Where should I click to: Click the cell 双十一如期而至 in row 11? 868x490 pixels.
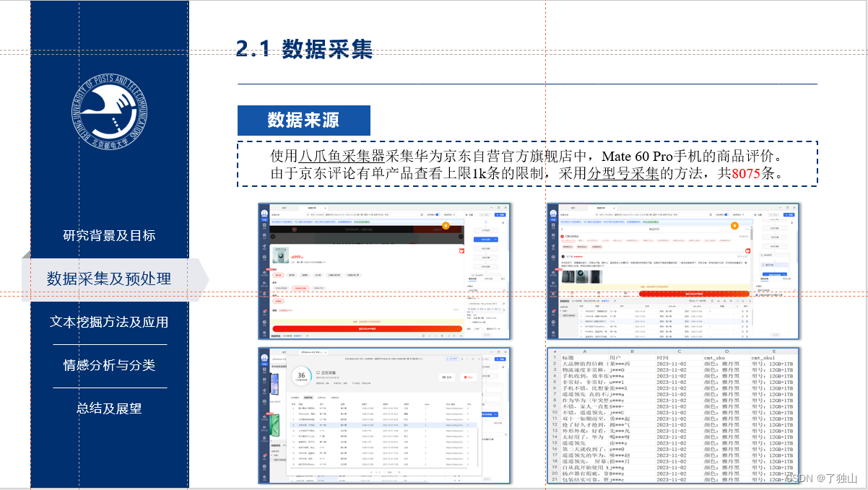click(x=585, y=419)
